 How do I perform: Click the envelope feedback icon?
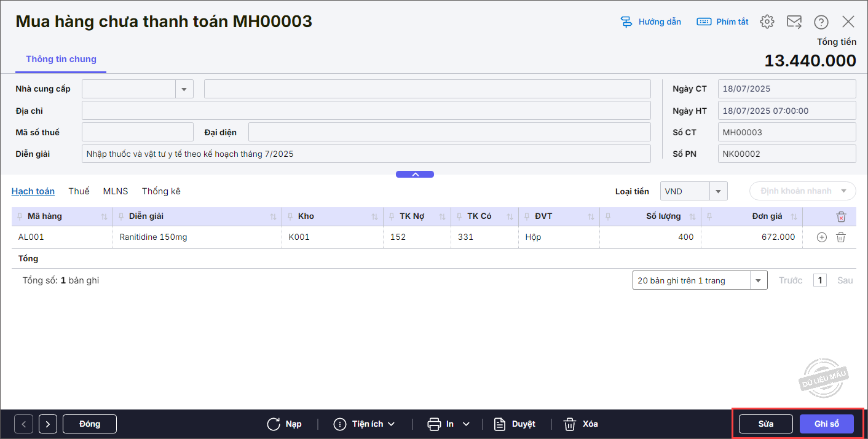[794, 22]
